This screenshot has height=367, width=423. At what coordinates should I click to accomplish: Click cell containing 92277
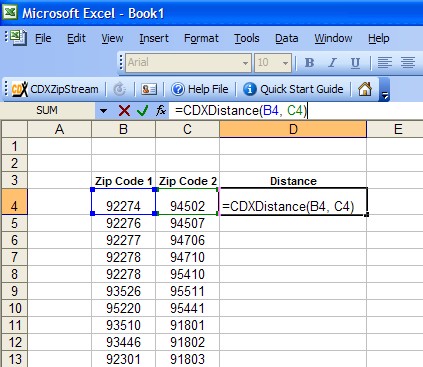(123, 240)
